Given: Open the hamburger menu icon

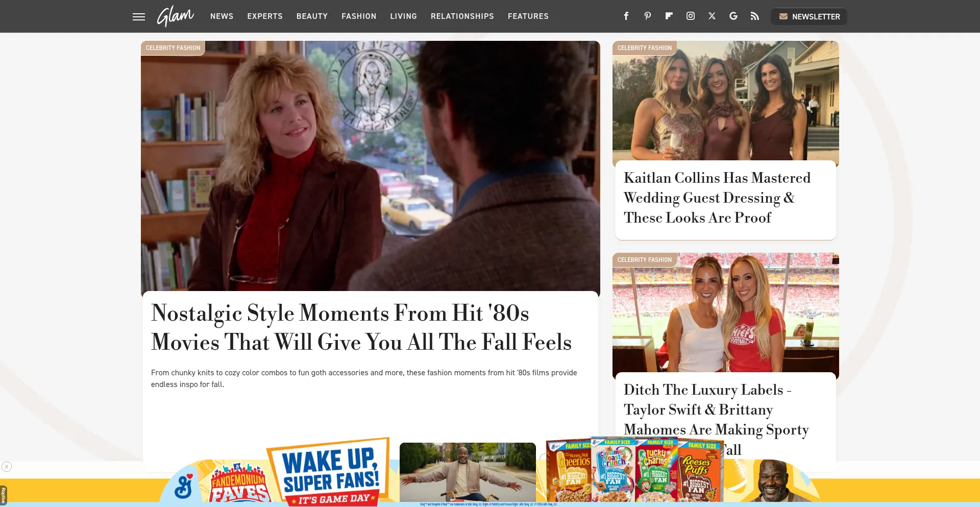Looking at the screenshot, I should [139, 16].
